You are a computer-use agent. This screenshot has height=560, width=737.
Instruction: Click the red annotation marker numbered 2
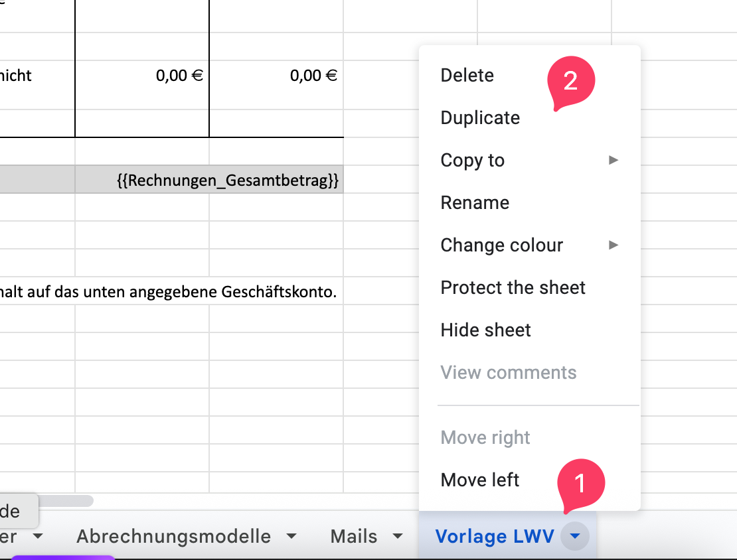click(570, 81)
